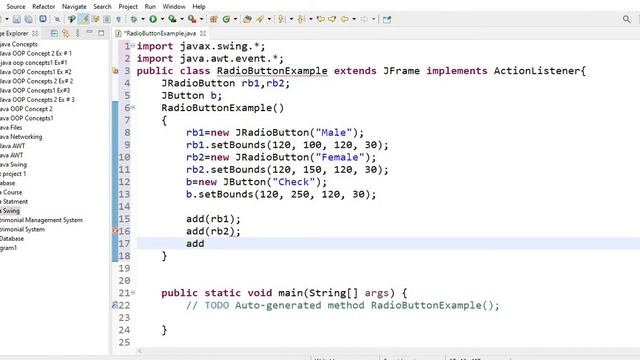Select the 'Java Files' project
This screenshot has width=640, height=360.
click(x=11, y=127)
